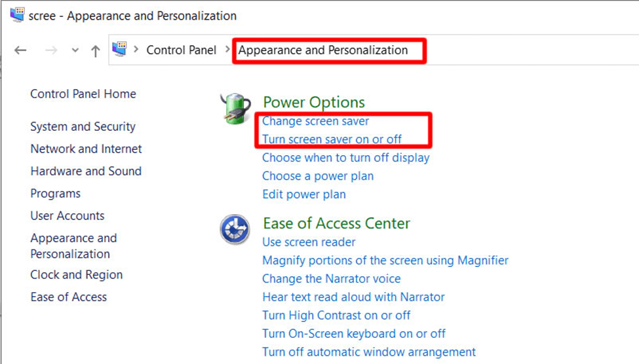The image size is (639, 364).
Task: Select Appearance and Personalization breadcrumb
Action: 322,50
